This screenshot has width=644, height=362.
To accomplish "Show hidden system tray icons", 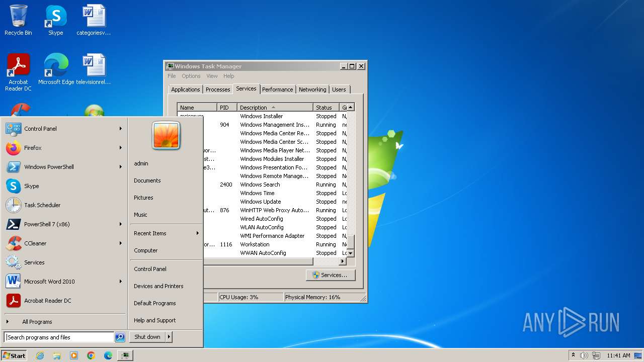I will pos(573,355).
